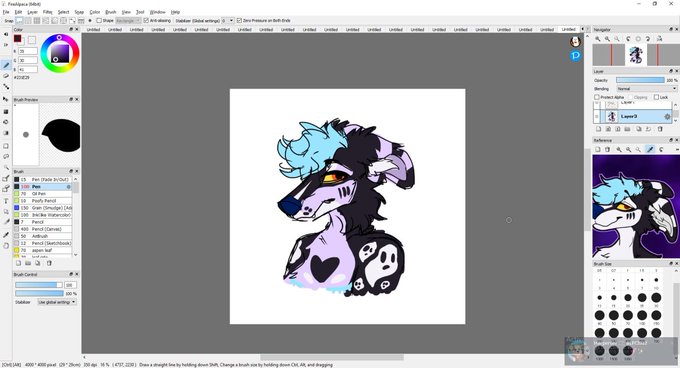Open the Select menu

pyautogui.click(x=63, y=12)
